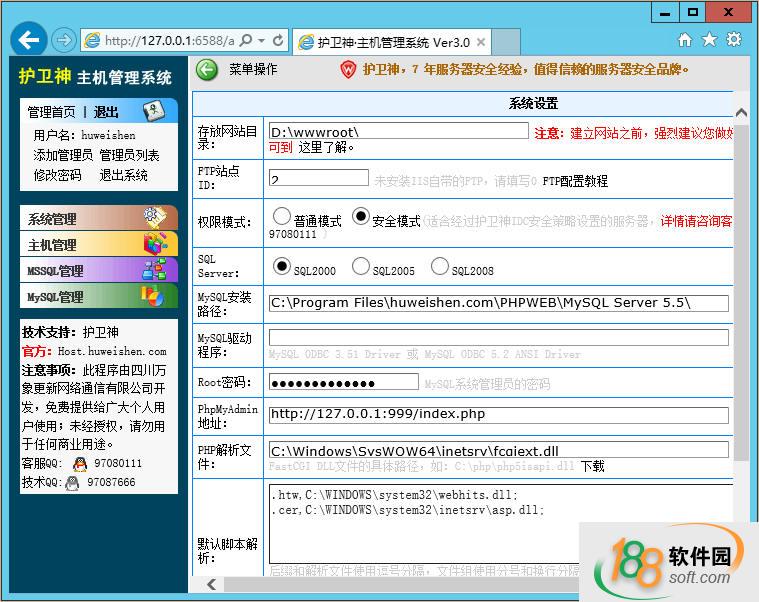Expand the MySQL管理 menu section
This screenshot has height=602, width=759.
pyautogui.click(x=98, y=297)
